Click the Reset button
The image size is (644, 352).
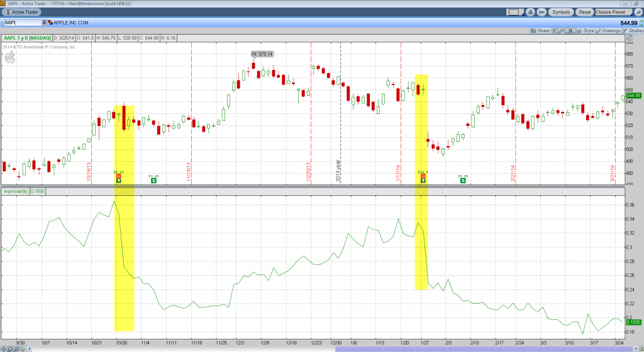point(584,12)
